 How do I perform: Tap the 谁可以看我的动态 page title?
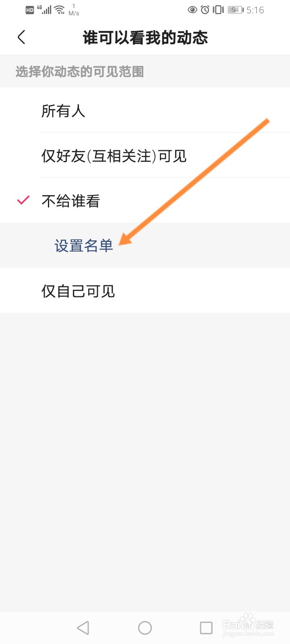(145, 37)
